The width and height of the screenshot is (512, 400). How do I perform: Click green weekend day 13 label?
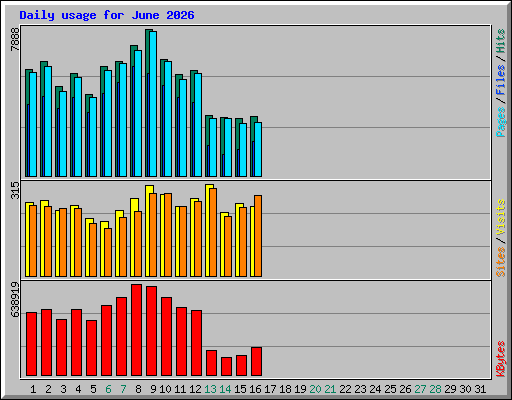pyautogui.click(x=210, y=389)
